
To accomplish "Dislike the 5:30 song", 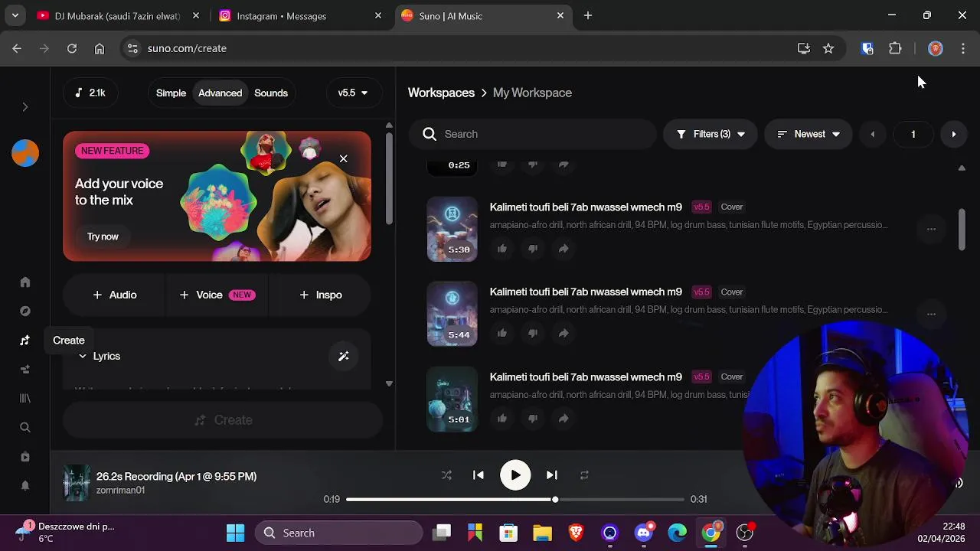I will click(x=533, y=248).
